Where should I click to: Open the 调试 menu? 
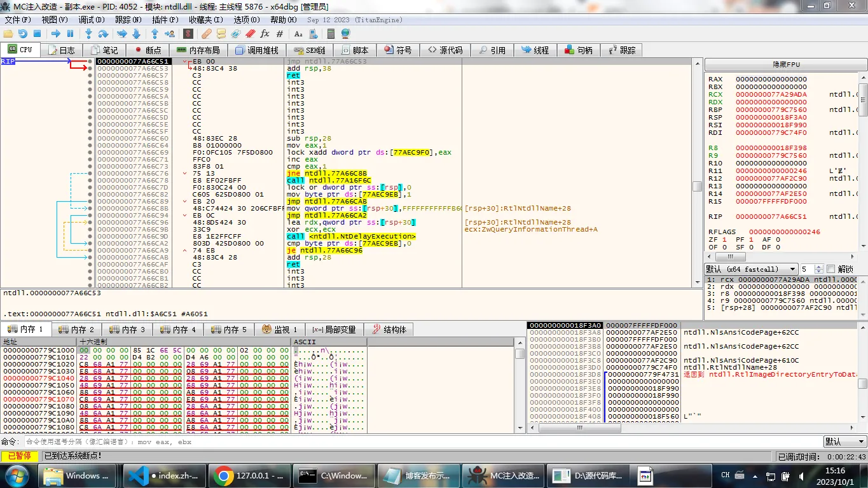(91, 20)
